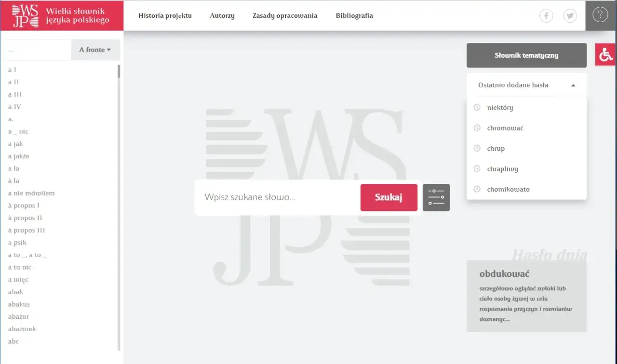617x364 pixels.
Task: Open the Facebook page icon
Action: [546, 16]
